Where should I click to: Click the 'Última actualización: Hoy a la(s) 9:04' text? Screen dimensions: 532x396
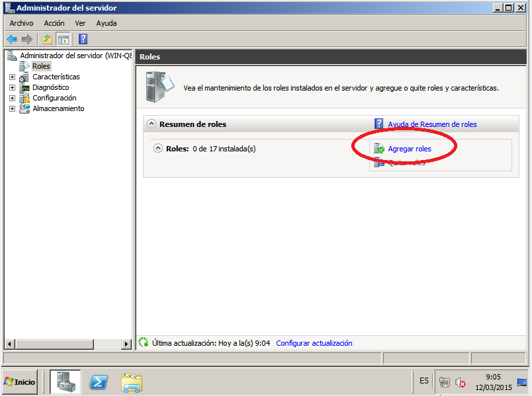pos(211,343)
